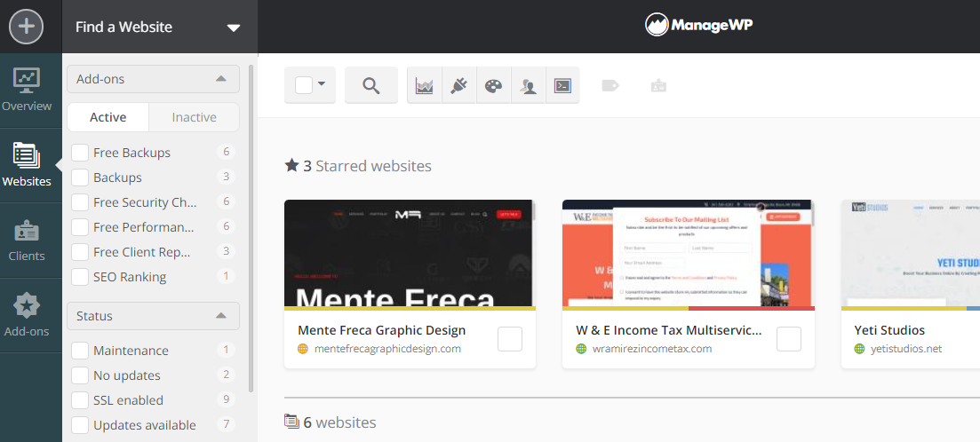Image resolution: width=980 pixels, height=442 pixels.
Task: Open the Mente Freca Graphic Design title
Action: pos(382,329)
